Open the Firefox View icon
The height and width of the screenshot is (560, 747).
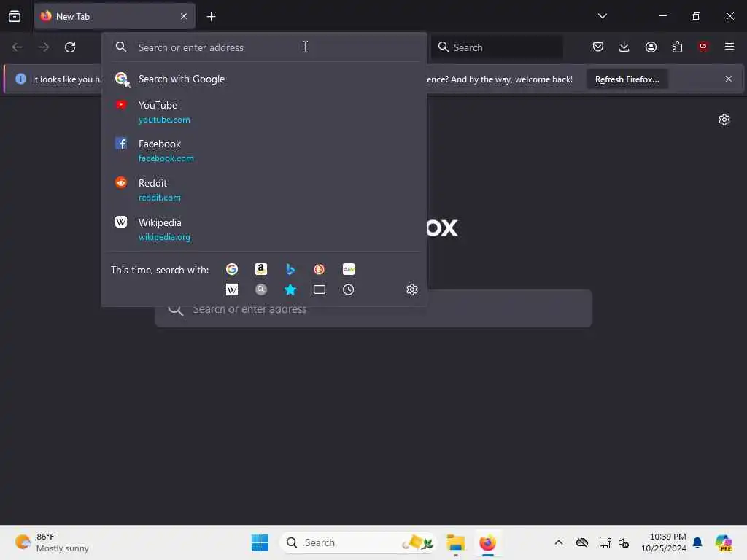click(15, 16)
